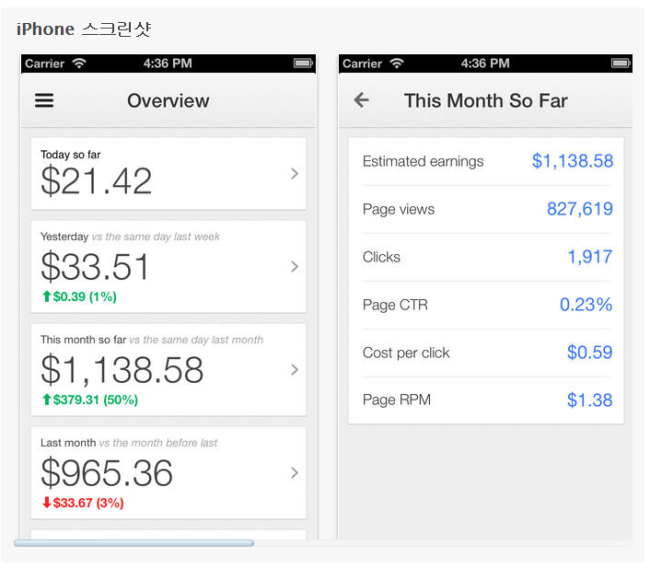Click the $1,138.58 amount in Overview
This screenshot has width=650, height=568.
click(122, 370)
